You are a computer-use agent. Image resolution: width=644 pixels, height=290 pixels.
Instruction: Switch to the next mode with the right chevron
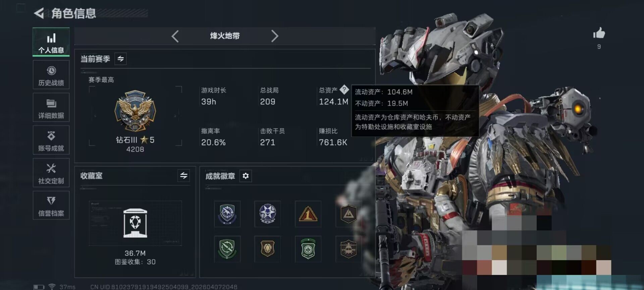(275, 36)
